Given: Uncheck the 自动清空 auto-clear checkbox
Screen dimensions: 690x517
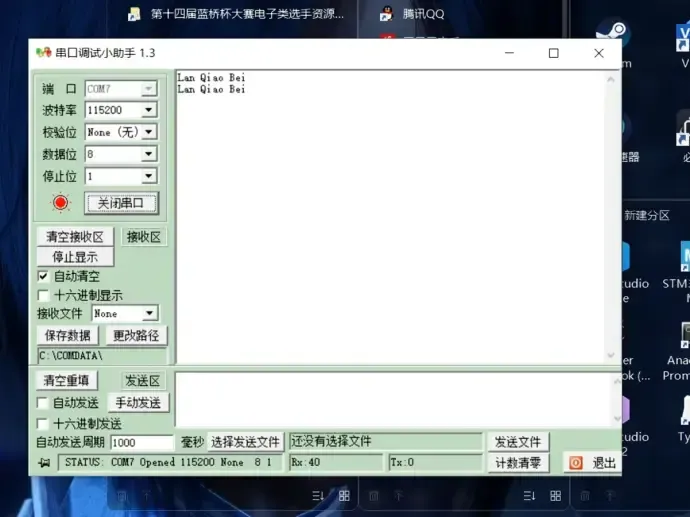Looking at the screenshot, I should tap(43, 276).
